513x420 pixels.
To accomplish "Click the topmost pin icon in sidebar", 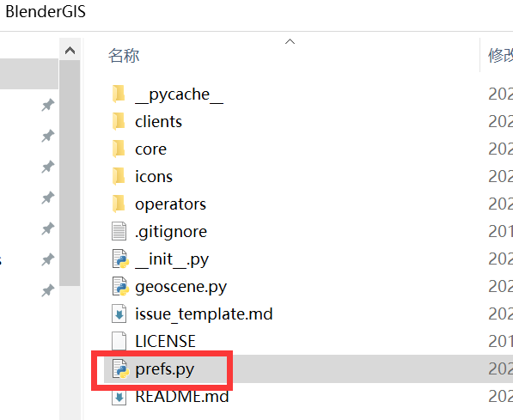I will [48, 105].
